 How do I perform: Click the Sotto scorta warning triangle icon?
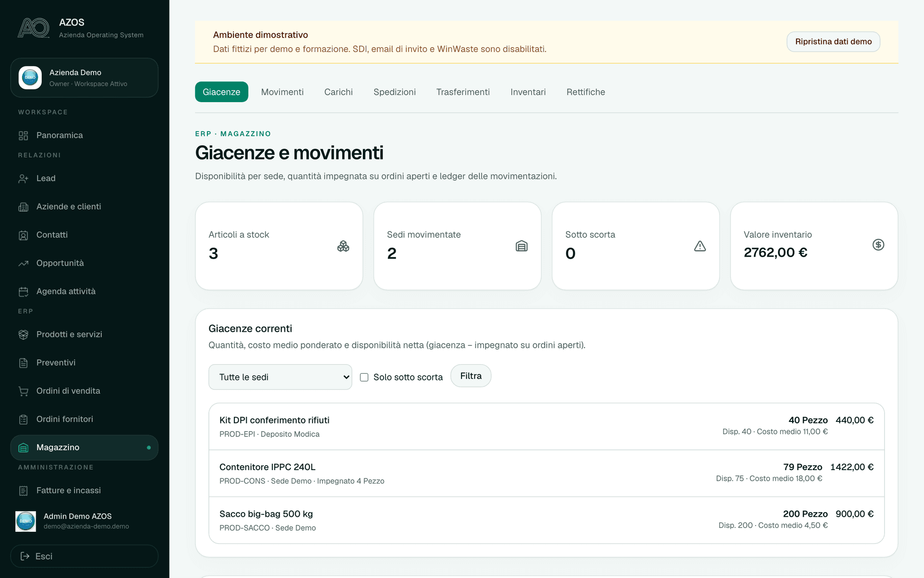(700, 246)
